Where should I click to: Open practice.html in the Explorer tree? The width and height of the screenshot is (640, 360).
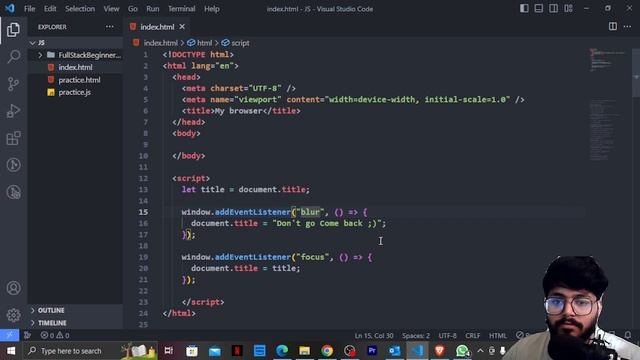[76, 80]
